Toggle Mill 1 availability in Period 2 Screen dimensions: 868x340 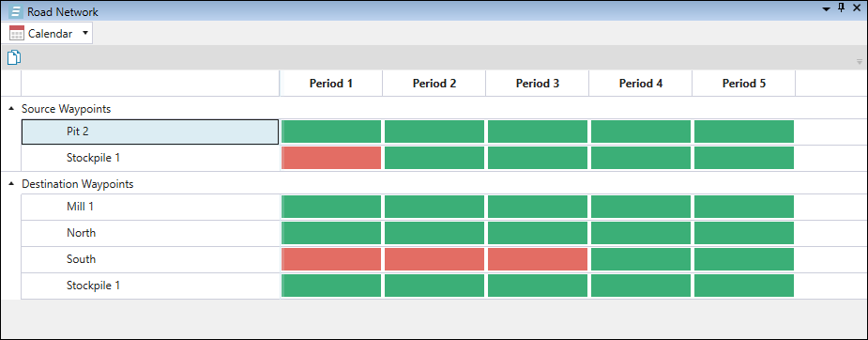434,207
